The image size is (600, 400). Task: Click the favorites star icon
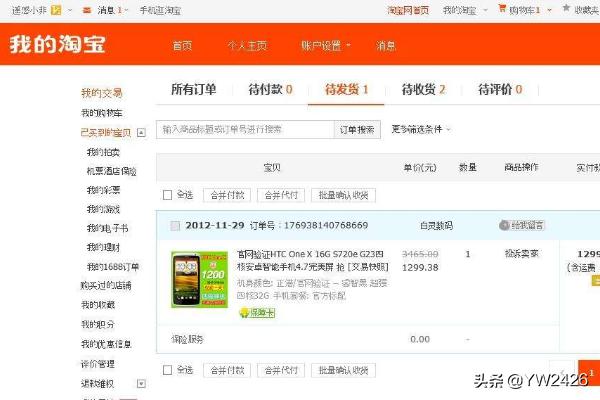point(566,8)
